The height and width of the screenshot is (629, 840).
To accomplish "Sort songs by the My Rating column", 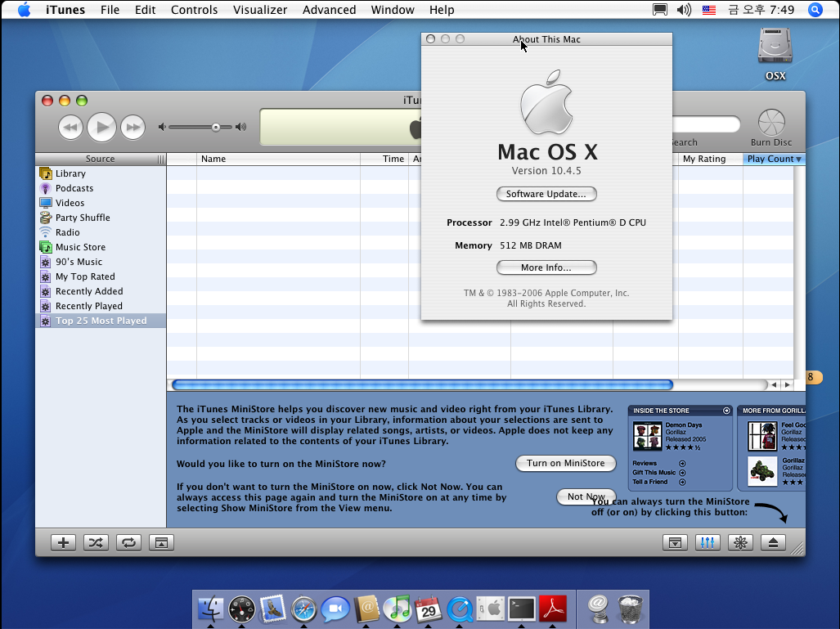I will [710, 159].
